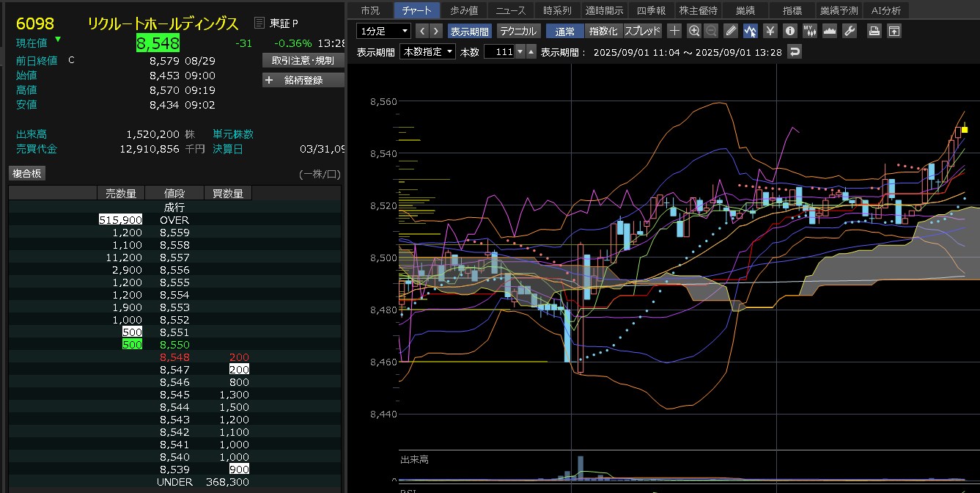This screenshot has width=980, height=493.
Task: Click the 取引注意・規制 button
Action: (303, 60)
